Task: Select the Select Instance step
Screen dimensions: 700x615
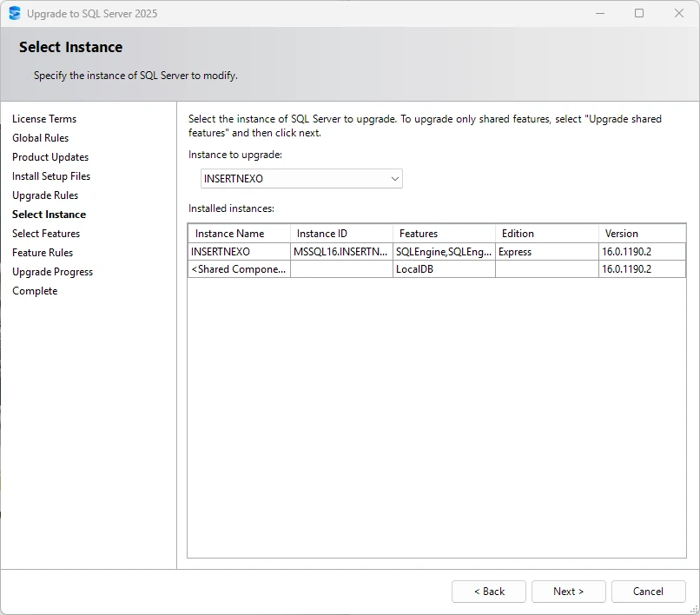Action: click(x=50, y=215)
